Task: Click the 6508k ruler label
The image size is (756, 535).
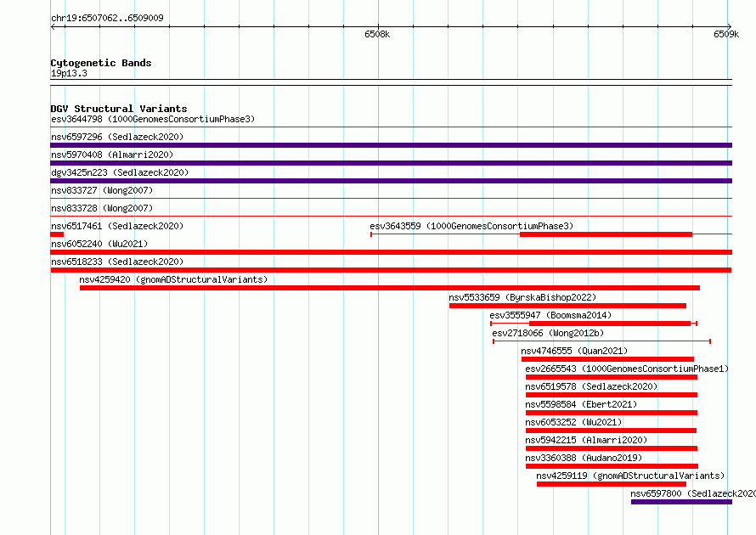Action: click(x=377, y=34)
